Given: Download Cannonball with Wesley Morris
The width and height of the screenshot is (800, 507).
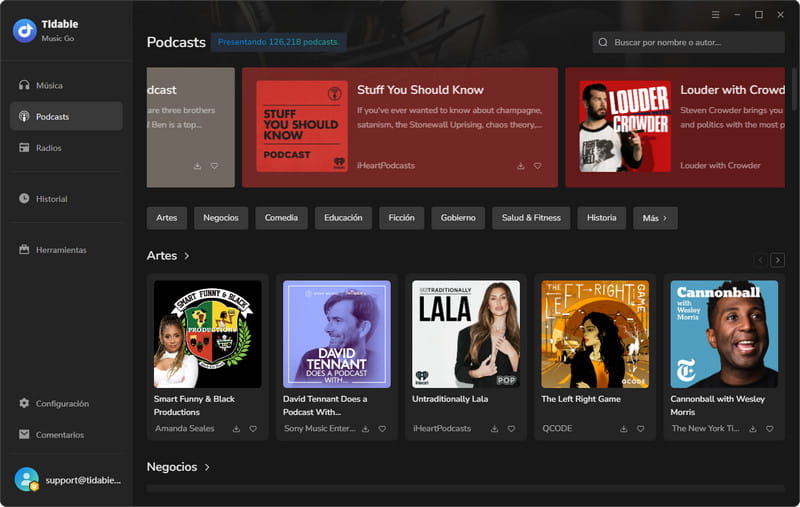Looking at the screenshot, I should (x=753, y=429).
